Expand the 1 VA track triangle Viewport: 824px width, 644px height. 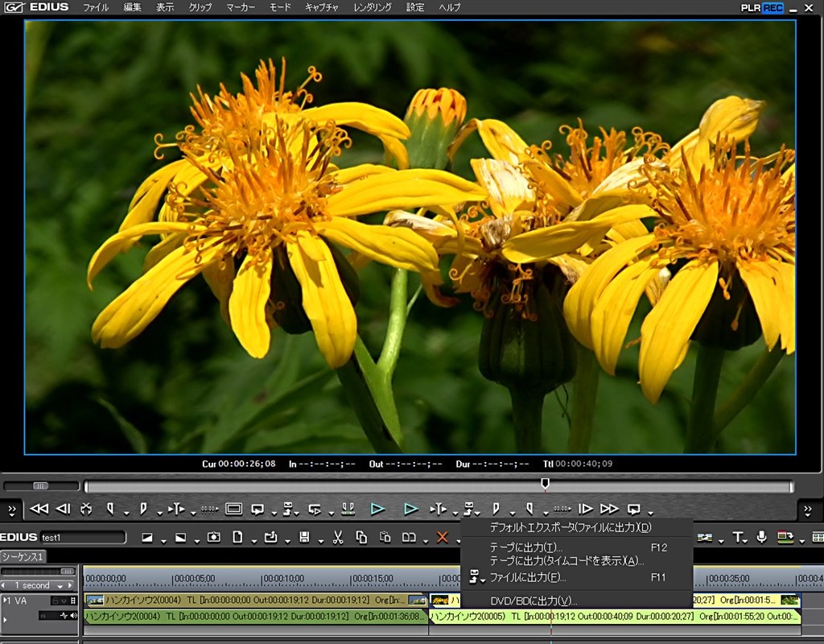tap(6, 601)
